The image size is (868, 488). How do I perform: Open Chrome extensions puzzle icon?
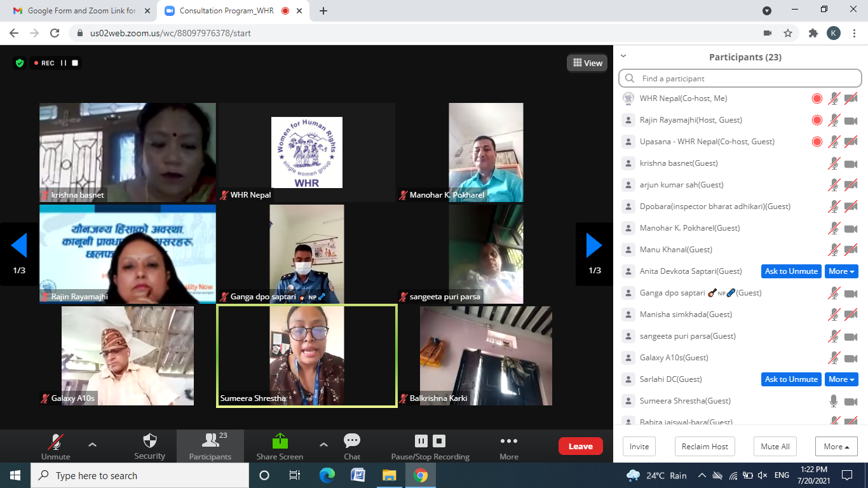(813, 33)
